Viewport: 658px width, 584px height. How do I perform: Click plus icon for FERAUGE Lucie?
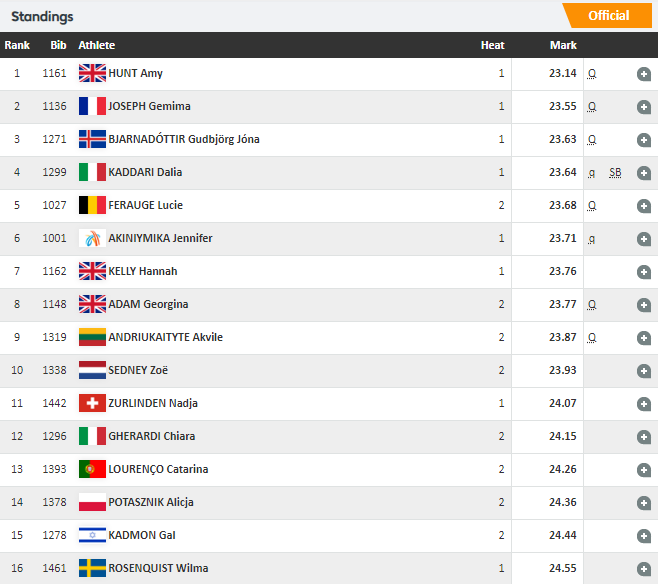click(x=643, y=206)
